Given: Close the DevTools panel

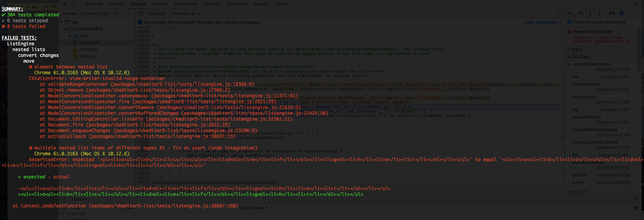Looking at the screenshot, I should point(636,4).
